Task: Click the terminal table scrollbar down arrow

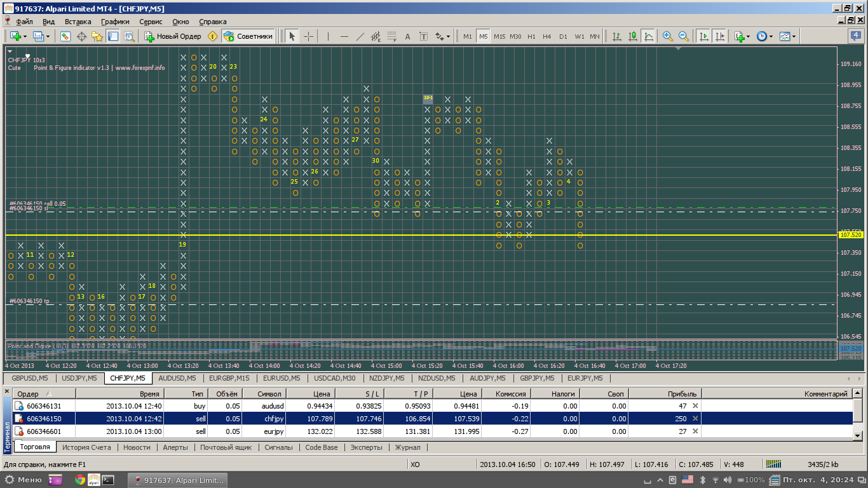Action: tap(857, 435)
